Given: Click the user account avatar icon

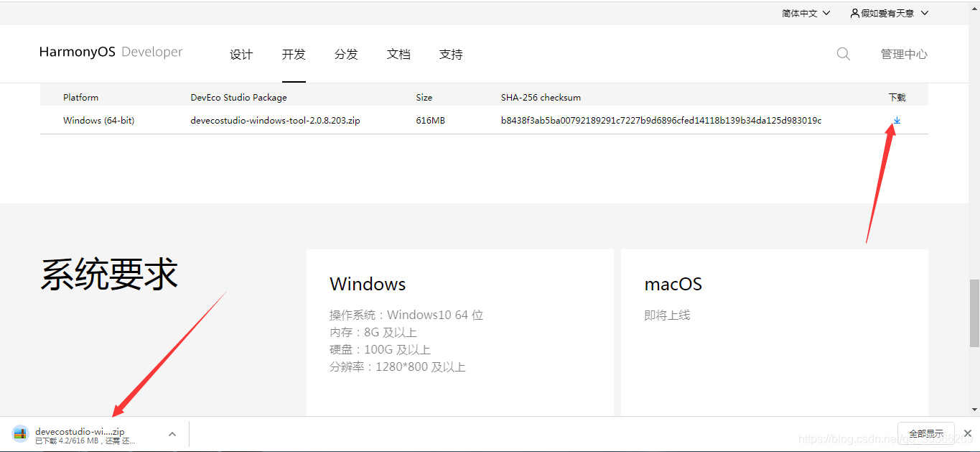Looking at the screenshot, I should click(854, 13).
